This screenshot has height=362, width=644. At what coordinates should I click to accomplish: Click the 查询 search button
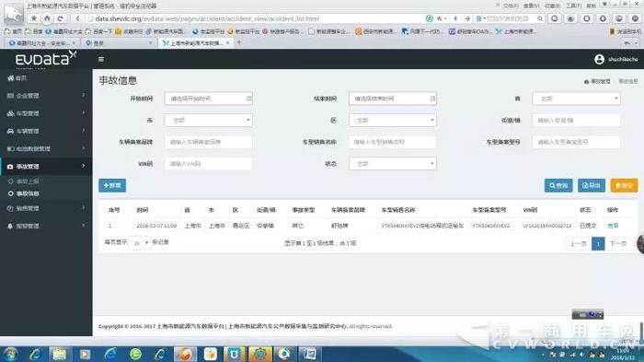coord(558,185)
